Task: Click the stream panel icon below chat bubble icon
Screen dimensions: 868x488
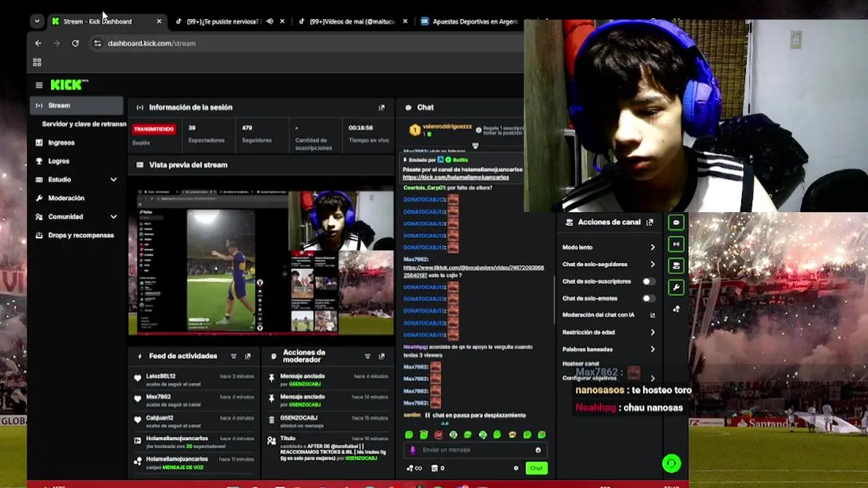Action: pos(675,244)
